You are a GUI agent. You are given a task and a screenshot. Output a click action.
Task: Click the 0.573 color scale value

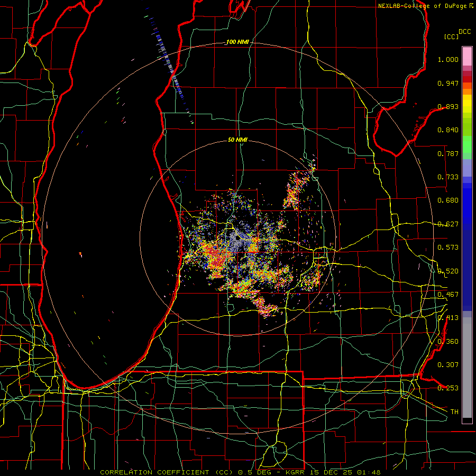click(448, 248)
